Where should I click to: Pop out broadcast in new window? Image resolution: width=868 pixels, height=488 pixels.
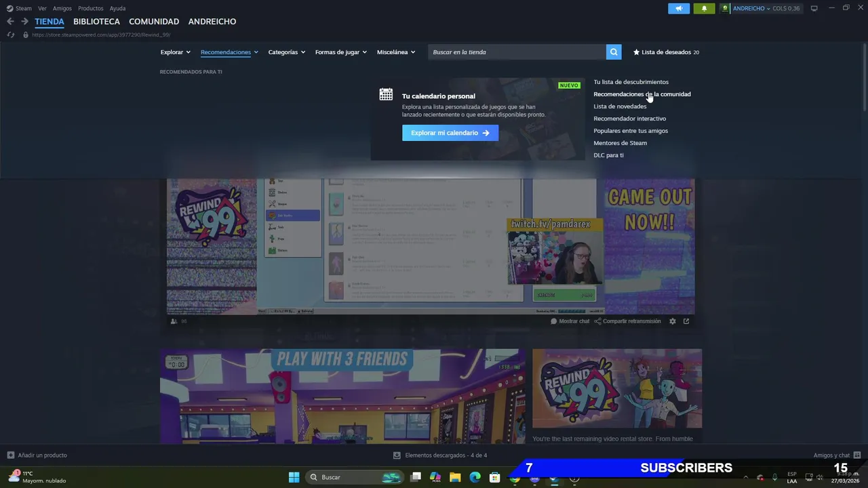[686, 321]
